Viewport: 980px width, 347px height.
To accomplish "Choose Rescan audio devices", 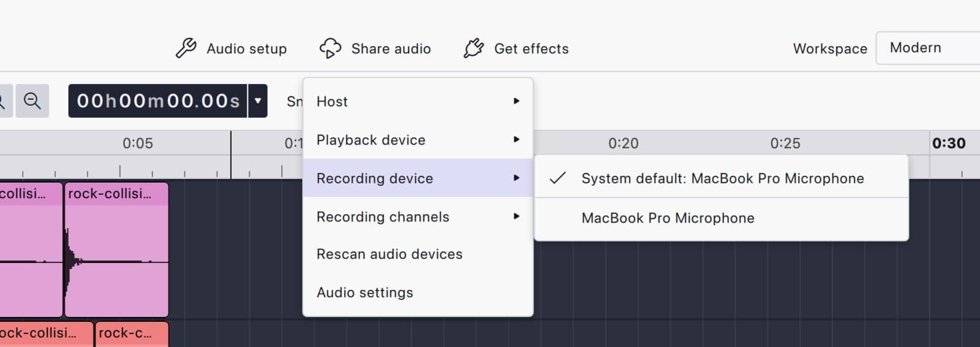I will 418,254.
